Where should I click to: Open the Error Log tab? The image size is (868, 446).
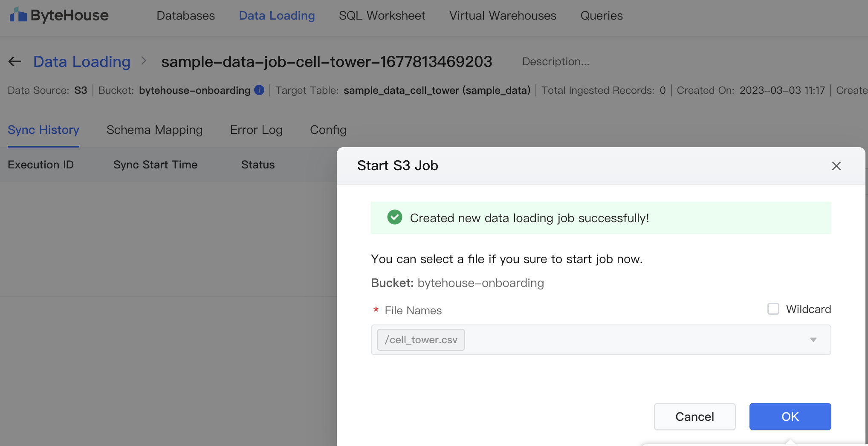coord(256,130)
